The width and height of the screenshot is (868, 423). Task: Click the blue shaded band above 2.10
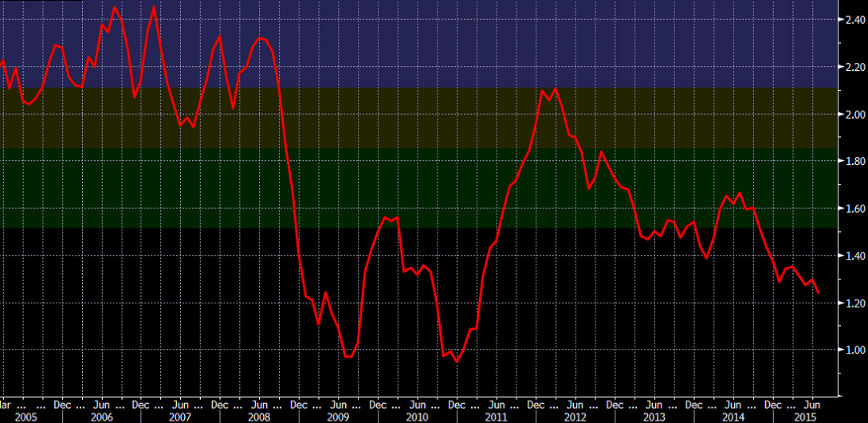478,44
